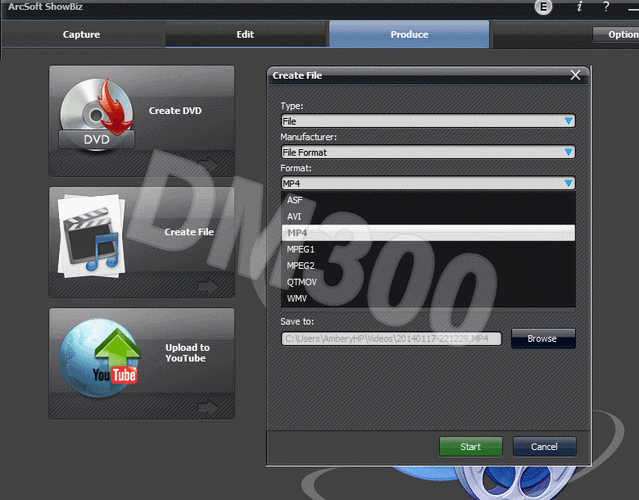The height and width of the screenshot is (500, 639).
Task: Open help question mark icon
Action: pyautogui.click(x=606, y=7)
